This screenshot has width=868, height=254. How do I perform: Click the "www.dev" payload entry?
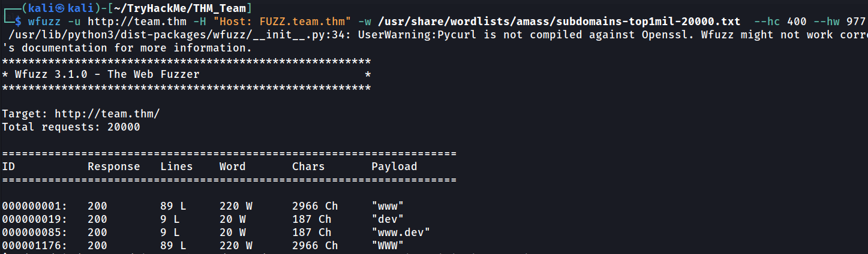[x=401, y=232]
